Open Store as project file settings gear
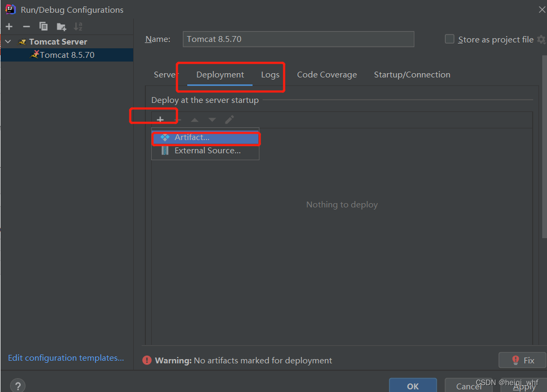Image resolution: width=547 pixels, height=392 pixels. click(x=541, y=39)
